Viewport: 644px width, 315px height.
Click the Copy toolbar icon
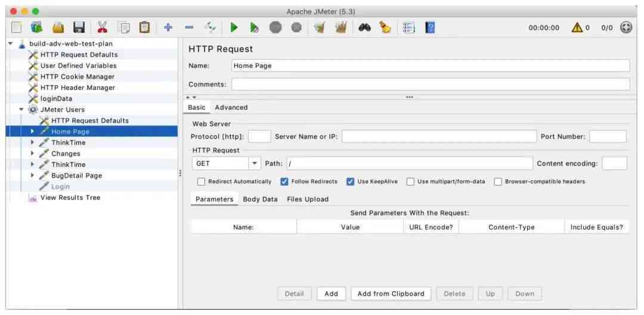[123, 27]
